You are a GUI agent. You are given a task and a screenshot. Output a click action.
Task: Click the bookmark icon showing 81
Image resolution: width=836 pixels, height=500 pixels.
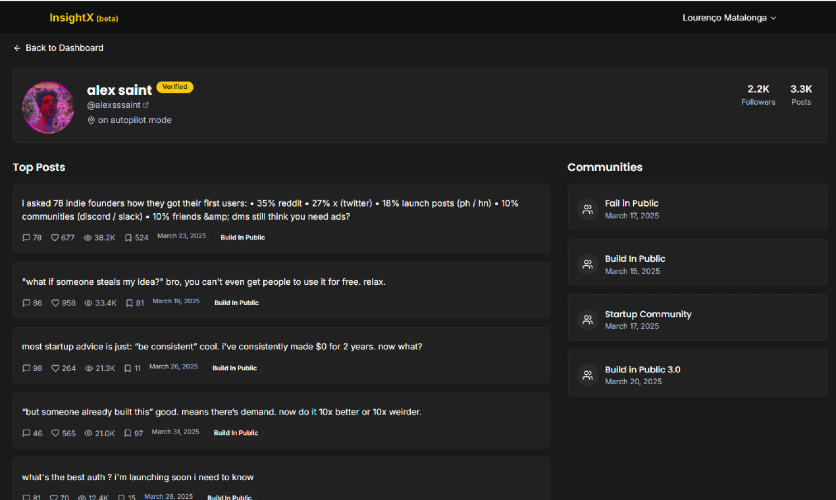coord(129,303)
